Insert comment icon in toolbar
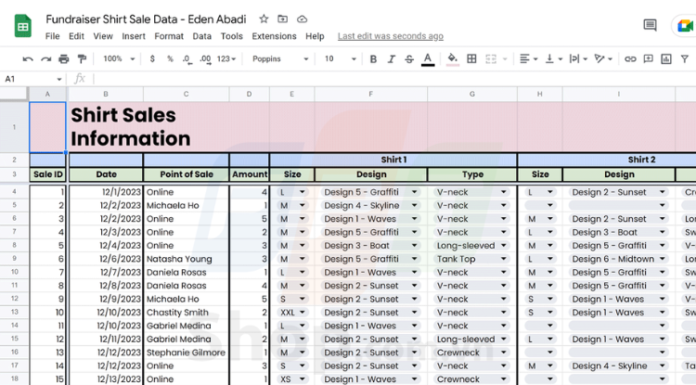Screen dimensions: 696x385 [648, 59]
